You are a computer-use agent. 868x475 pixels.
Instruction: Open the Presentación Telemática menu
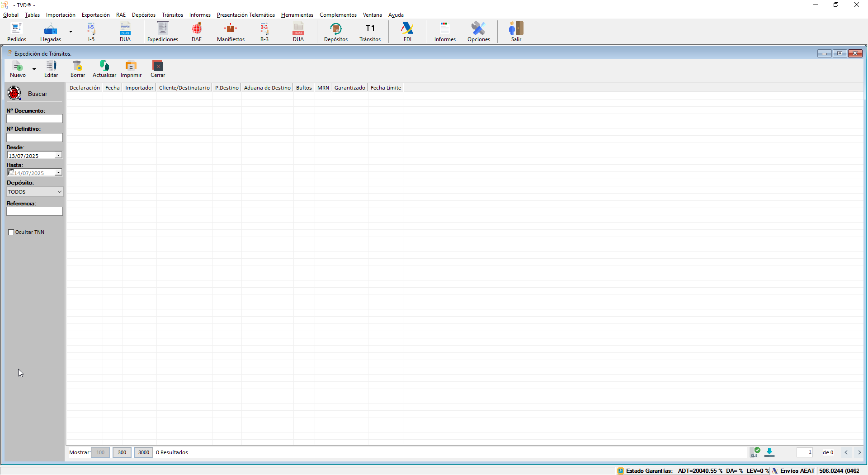point(245,15)
